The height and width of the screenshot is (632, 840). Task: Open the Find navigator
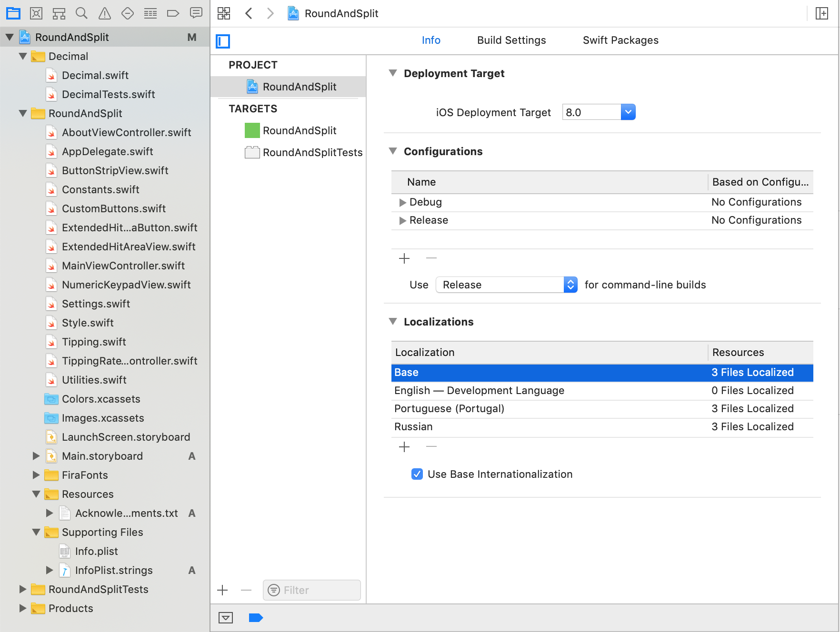(x=82, y=13)
